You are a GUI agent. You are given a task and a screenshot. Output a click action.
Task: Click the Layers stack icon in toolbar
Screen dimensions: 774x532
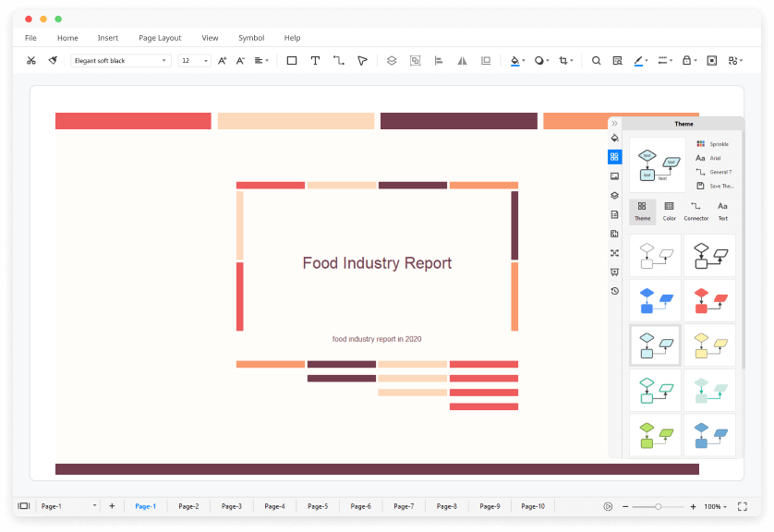392,61
